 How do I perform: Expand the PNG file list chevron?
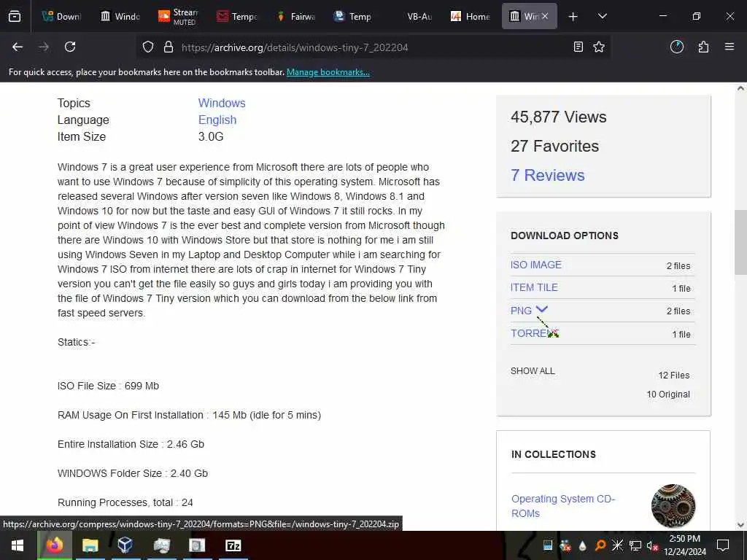[x=542, y=309]
